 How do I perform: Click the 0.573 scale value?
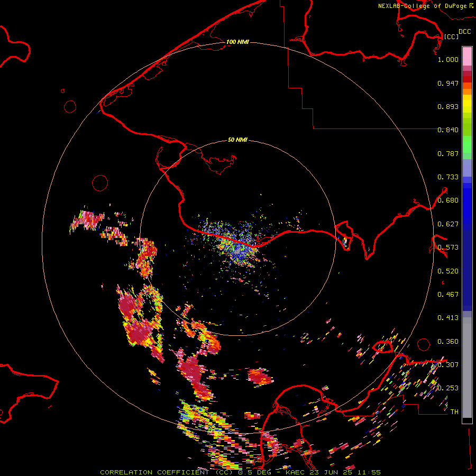448,248
